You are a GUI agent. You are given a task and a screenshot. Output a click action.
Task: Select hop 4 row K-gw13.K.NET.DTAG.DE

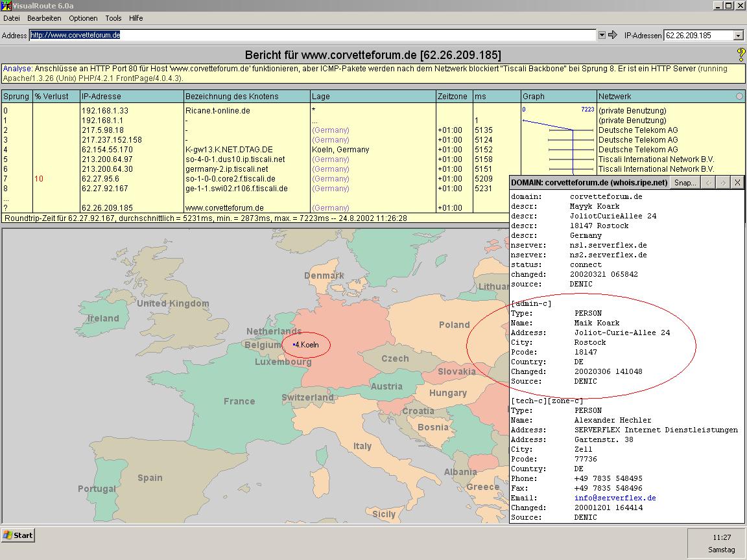point(228,150)
